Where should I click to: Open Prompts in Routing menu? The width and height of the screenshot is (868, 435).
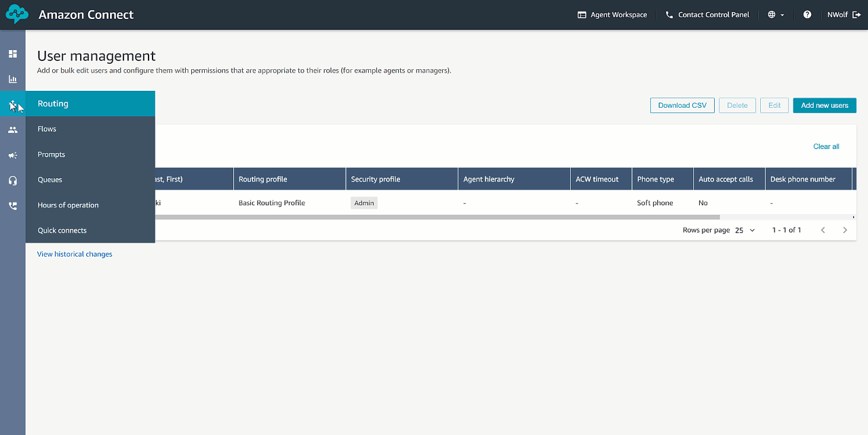click(90, 154)
